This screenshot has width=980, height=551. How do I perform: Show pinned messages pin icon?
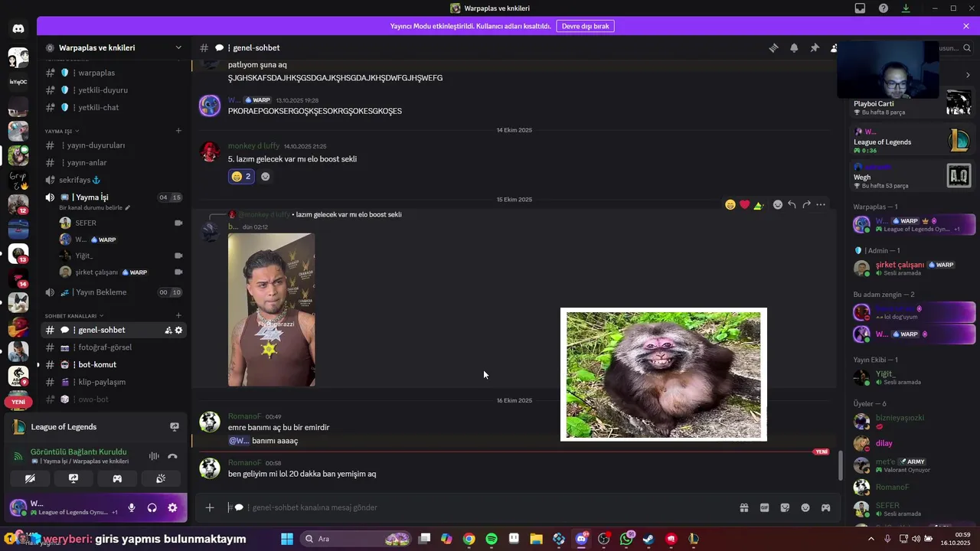815,47
